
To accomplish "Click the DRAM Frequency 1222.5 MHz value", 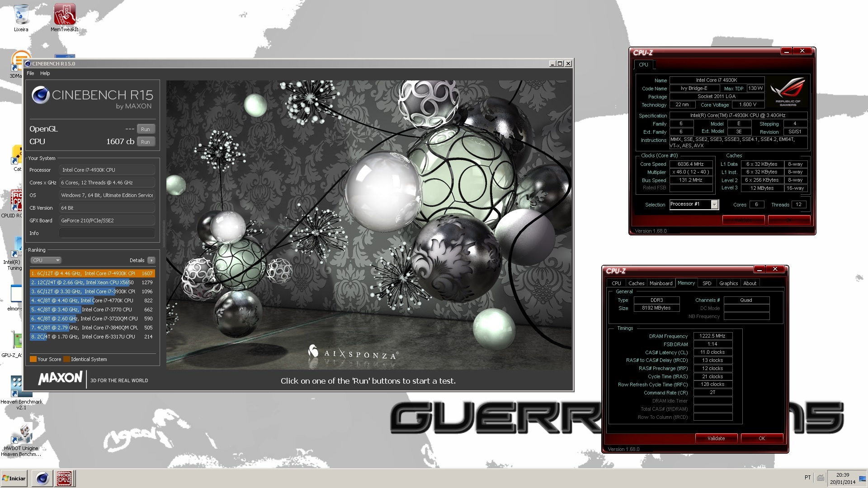I will click(712, 336).
